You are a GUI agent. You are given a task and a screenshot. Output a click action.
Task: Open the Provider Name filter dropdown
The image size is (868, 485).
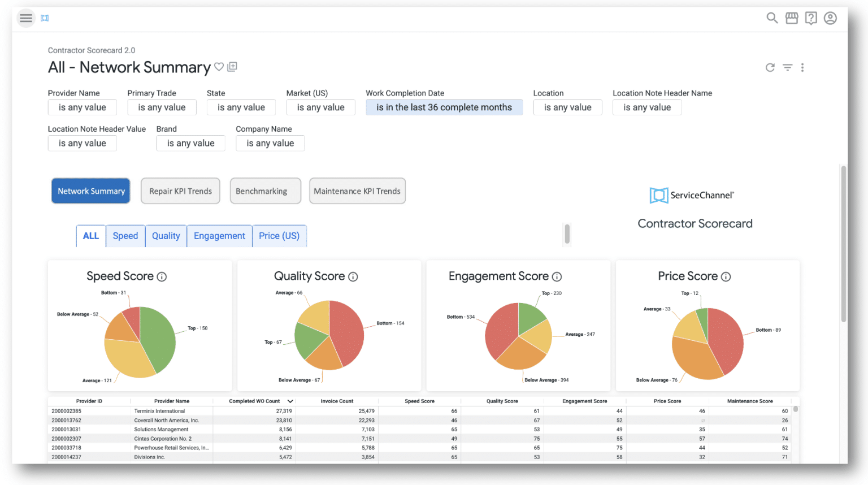tap(83, 107)
